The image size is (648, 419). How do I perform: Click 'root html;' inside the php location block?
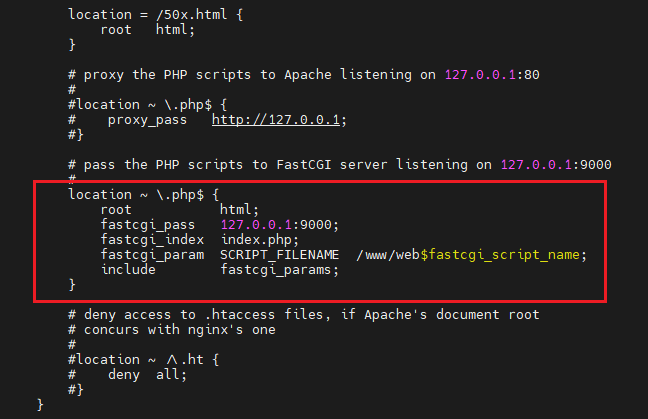click(179, 210)
